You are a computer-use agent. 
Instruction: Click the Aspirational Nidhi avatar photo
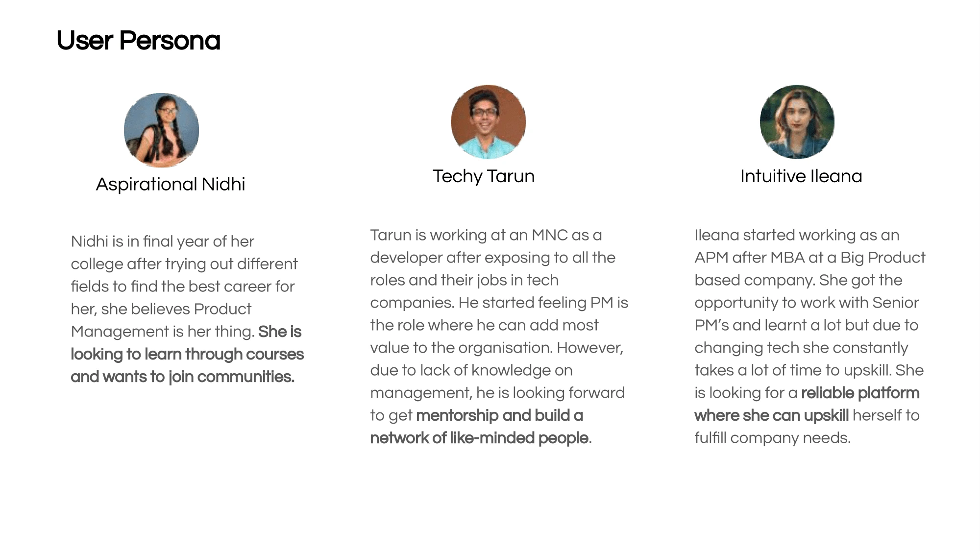point(161,130)
